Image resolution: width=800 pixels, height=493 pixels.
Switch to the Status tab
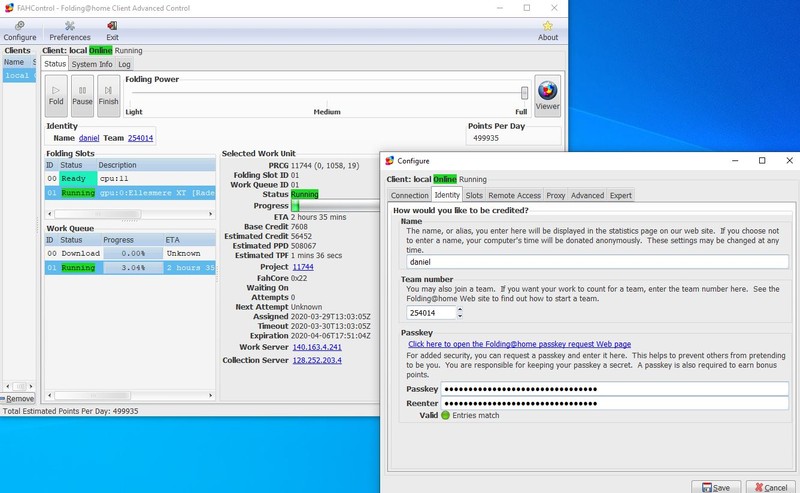click(x=55, y=64)
